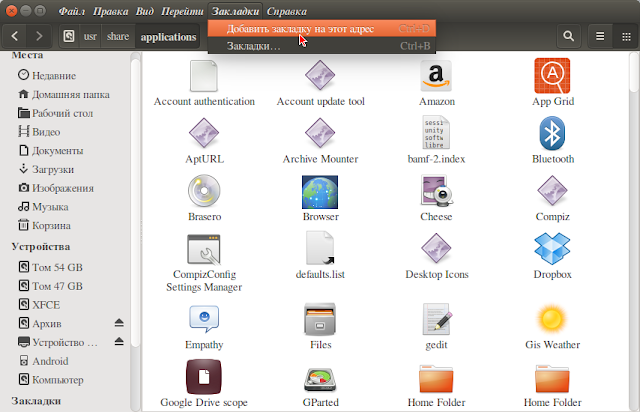
Task: Click the Dropbox icon
Action: click(x=552, y=249)
